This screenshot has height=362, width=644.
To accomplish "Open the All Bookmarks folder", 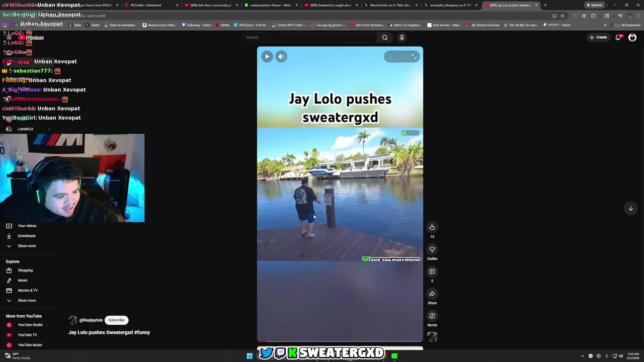I will click(627, 25).
